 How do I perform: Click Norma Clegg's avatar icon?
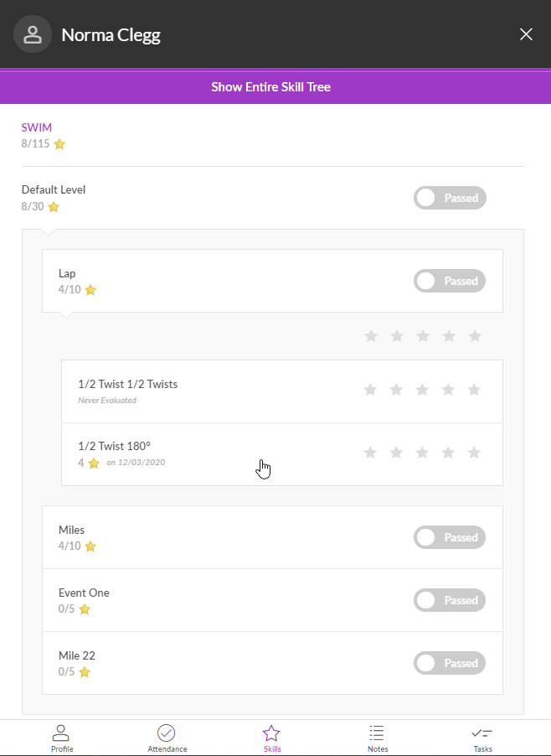(33, 34)
